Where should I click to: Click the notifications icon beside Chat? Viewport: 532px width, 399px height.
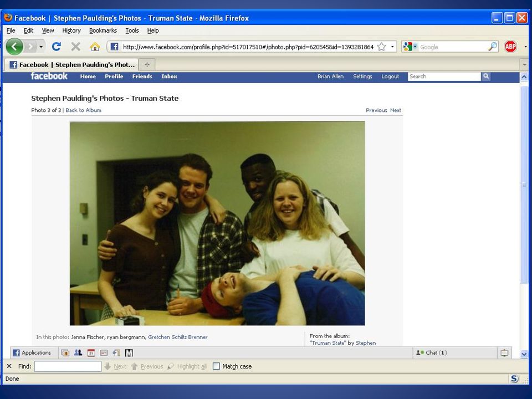pyautogui.click(x=504, y=353)
